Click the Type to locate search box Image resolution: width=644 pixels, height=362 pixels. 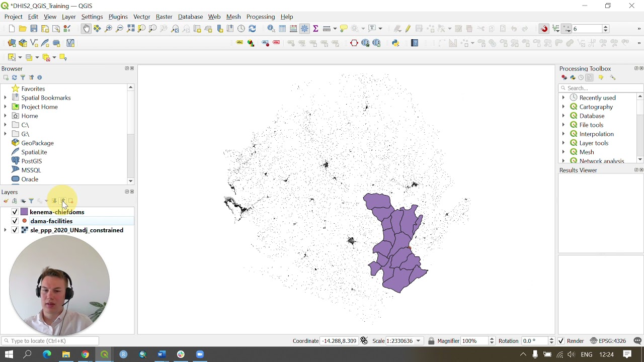tap(50, 341)
